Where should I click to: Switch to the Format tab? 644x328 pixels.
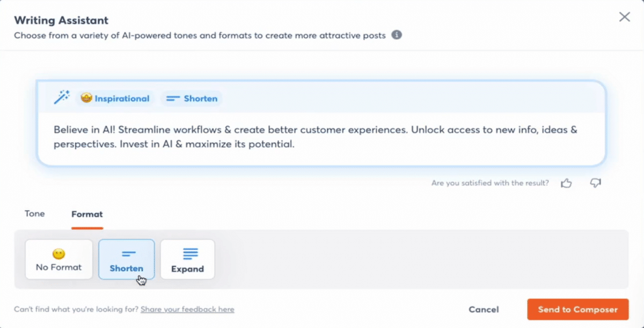pyautogui.click(x=87, y=213)
